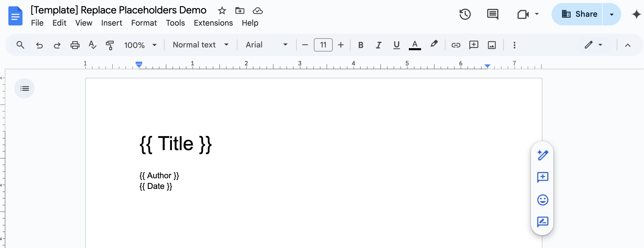Open the Format menu

point(144,23)
